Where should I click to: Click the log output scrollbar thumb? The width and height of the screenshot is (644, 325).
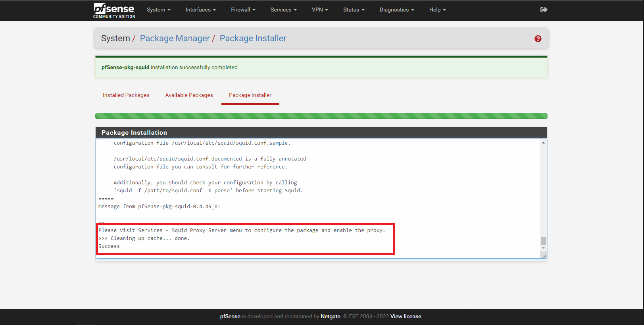[543, 241]
